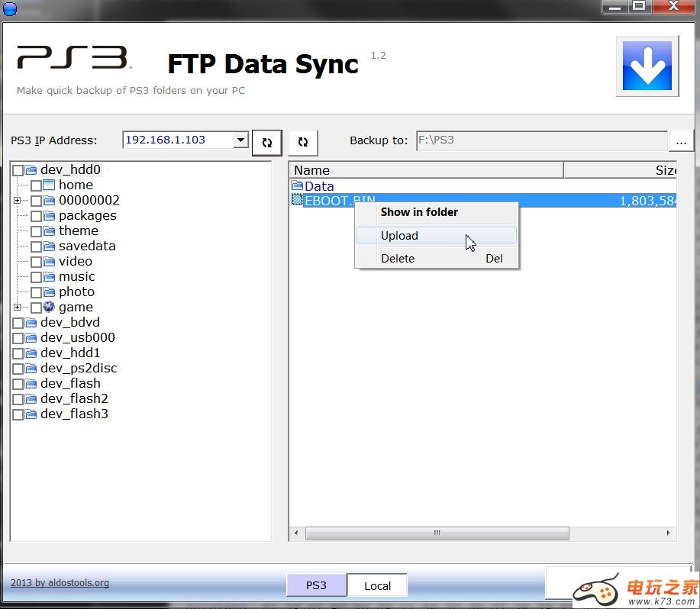Check the savedata folder checkbox
700x609 pixels.
(x=36, y=246)
